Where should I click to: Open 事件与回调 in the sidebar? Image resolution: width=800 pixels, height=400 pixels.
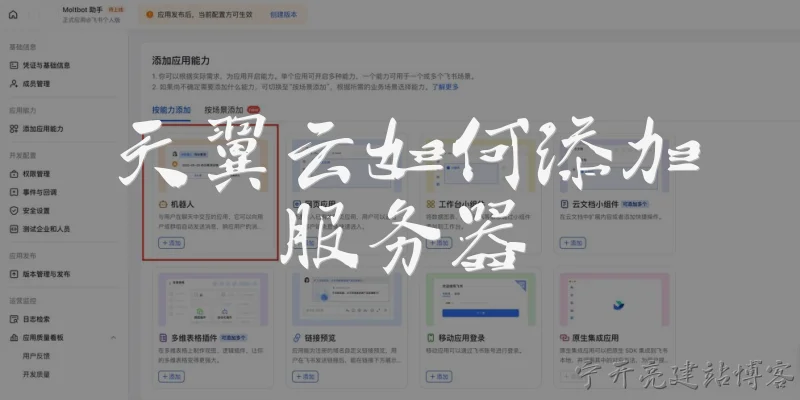39,192
